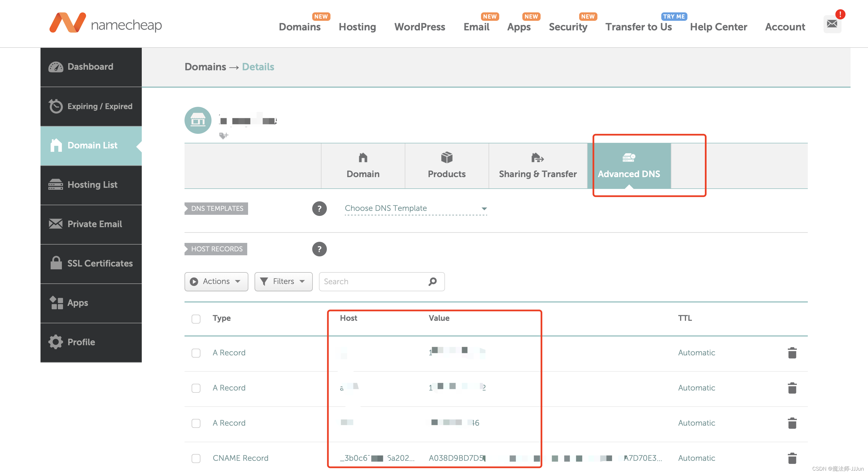Delete the first A Record with trash icon

point(792,353)
